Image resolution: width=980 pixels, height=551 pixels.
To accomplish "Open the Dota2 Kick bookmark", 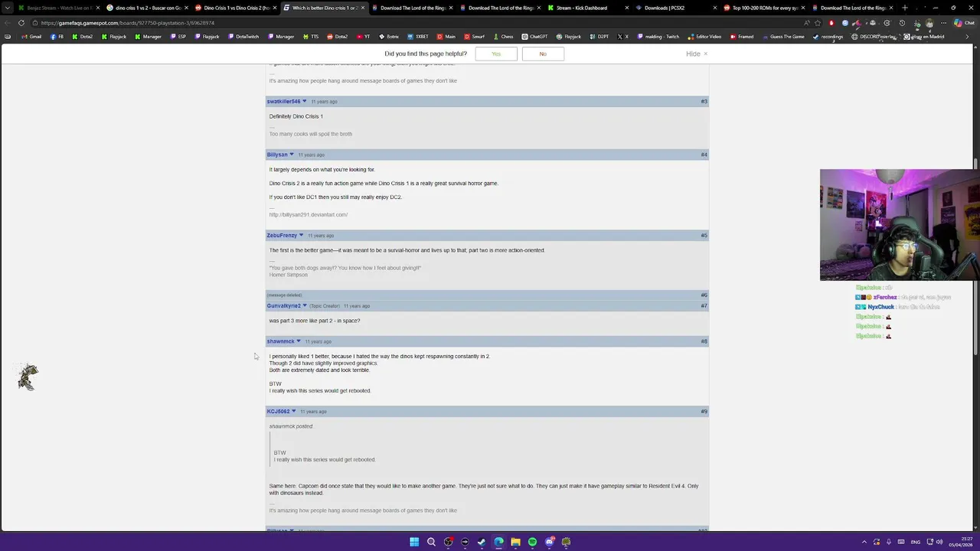I will point(83,37).
